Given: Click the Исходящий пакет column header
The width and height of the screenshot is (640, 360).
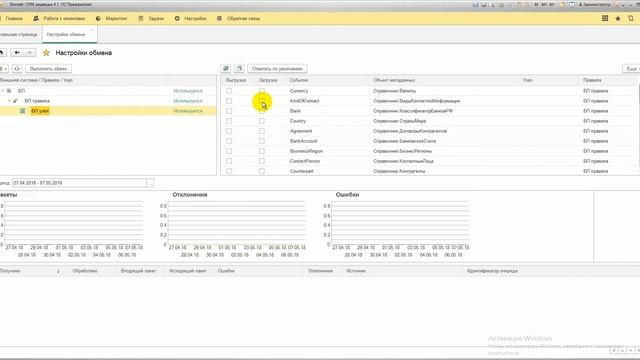Looking at the screenshot, I should coord(188,271).
